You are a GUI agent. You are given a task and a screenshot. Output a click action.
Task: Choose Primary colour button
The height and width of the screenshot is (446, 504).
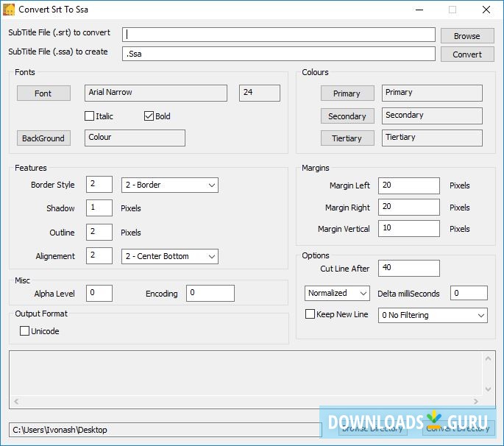point(347,93)
